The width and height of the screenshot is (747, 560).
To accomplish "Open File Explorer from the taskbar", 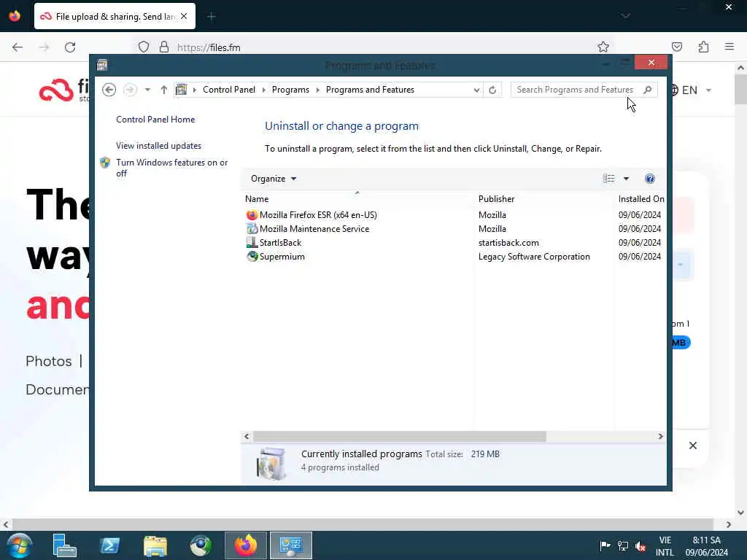I will 155,545.
